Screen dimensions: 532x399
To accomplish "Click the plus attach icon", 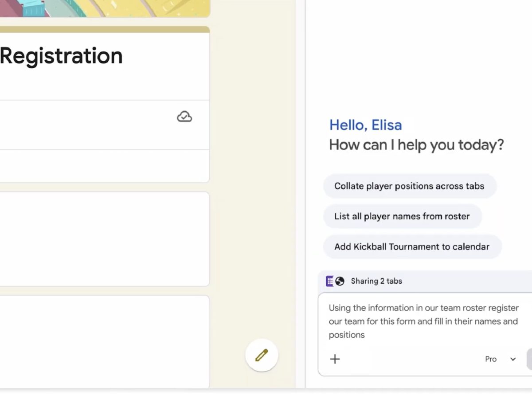I will coord(335,359).
